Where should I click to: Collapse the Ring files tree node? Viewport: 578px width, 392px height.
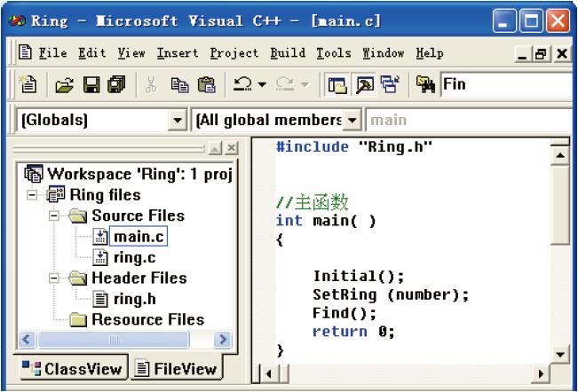point(33,195)
